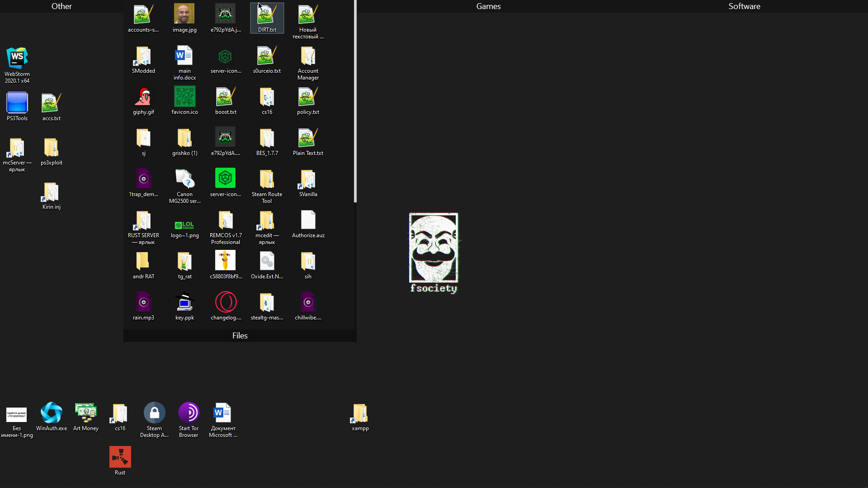Click the Files fence vertical scrollbar
868x488 pixels.
pyautogui.click(x=355, y=102)
